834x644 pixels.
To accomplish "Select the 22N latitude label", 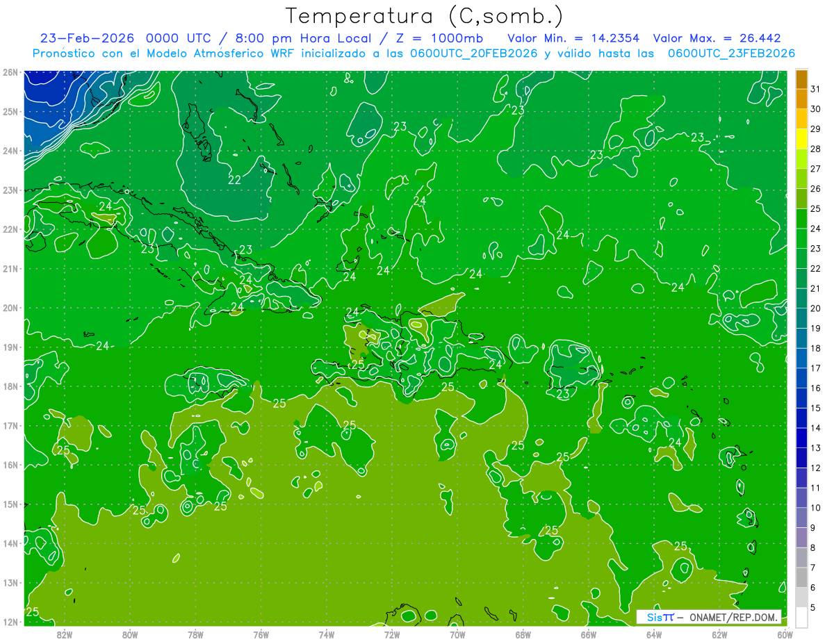I will [x=10, y=229].
